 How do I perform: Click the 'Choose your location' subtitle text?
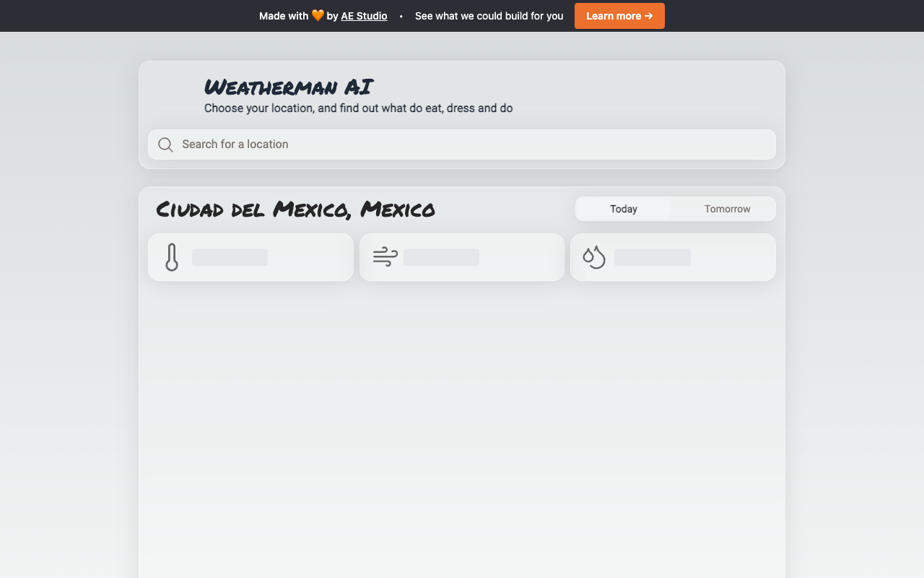point(359,108)
